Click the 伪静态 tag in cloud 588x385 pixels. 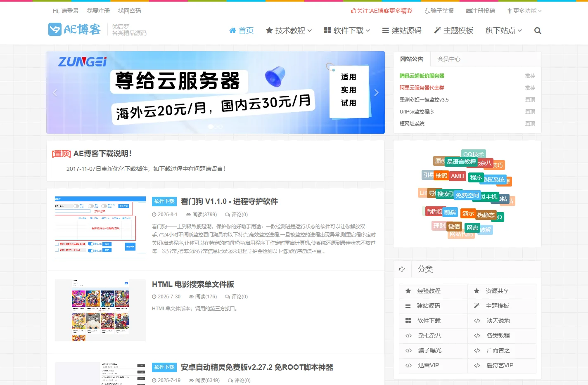click(486, 215)
